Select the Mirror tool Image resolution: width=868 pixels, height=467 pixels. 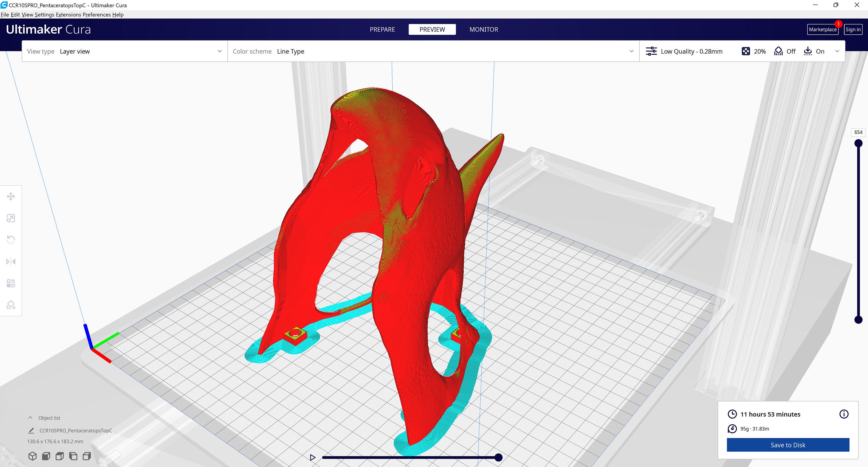(11, 261)
